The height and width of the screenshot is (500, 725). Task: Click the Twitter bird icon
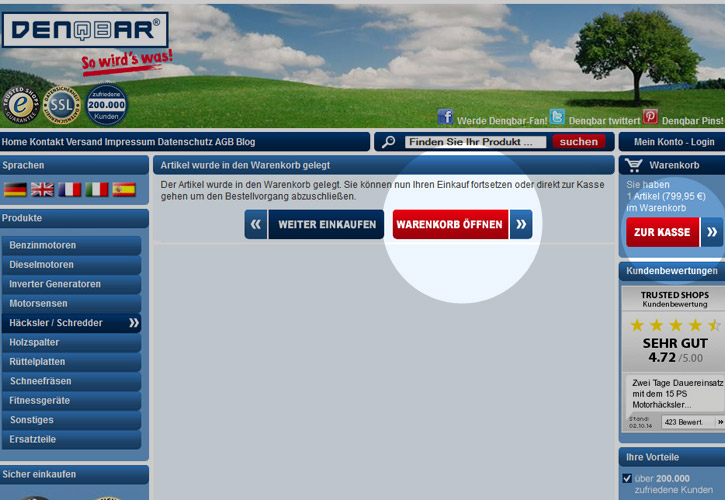click(557, 117)
